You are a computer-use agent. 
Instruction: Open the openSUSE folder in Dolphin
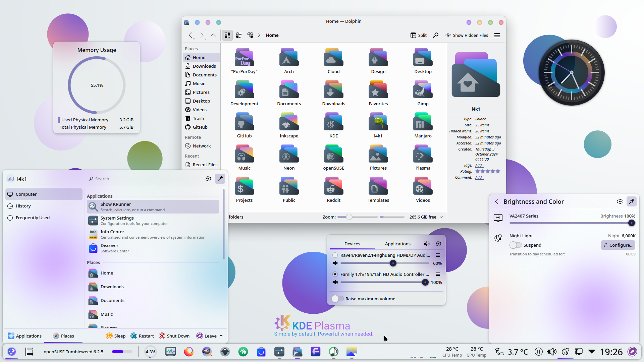click(333, 158)
